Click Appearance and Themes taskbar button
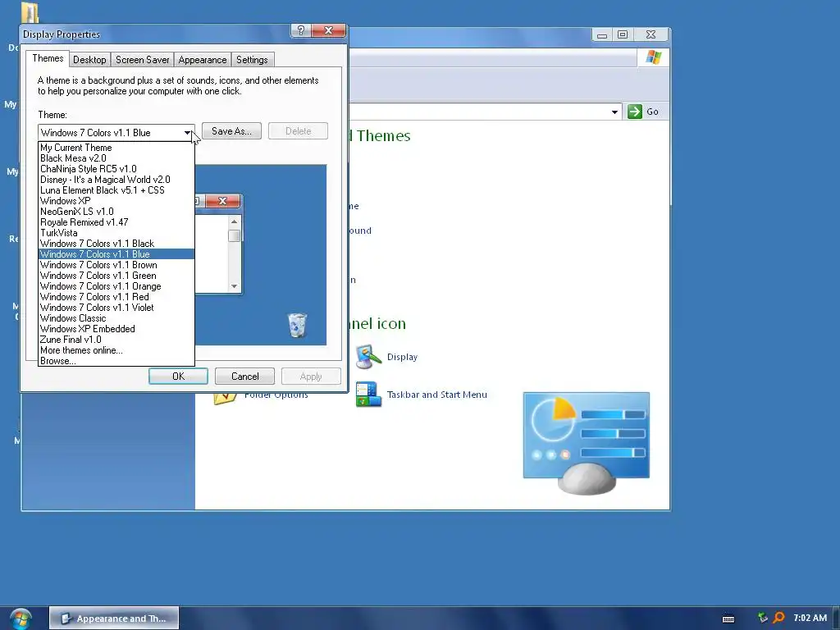 (114, 619)
